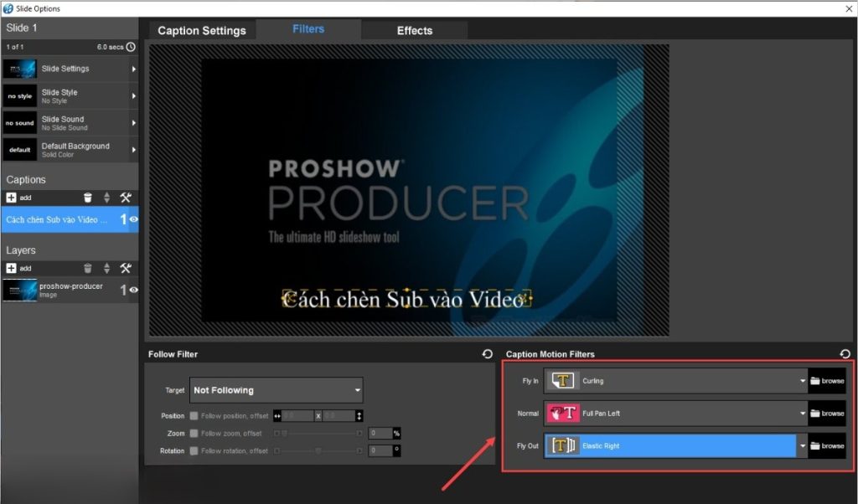Switch to the Caption Settings tab
The width and height of the screenshot is (858, 504).
202,29
